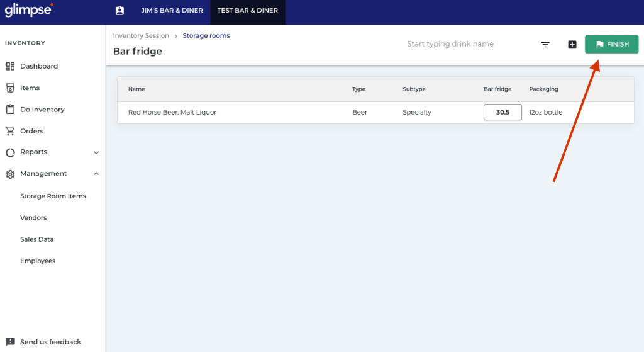Open the Sales Data submenu item

(37, 239)
